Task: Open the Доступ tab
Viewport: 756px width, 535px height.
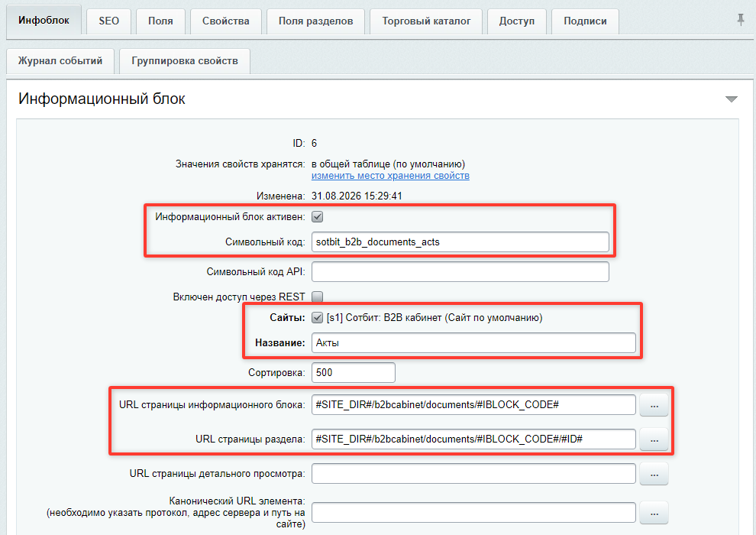Action: pyautogui.click(x=517, y=21)
